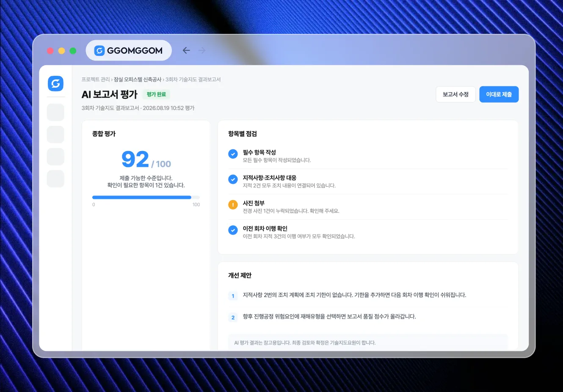Click the AI 보고서 평가 page title
Image resolution: width=563 pixels, height=392 pixels.
point(110,94)
